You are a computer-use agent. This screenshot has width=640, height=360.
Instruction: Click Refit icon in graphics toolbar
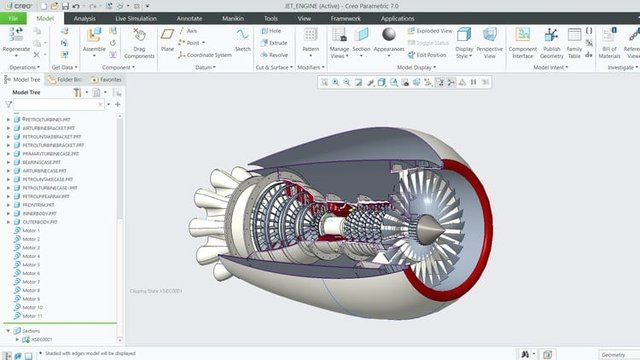[324, 82]
